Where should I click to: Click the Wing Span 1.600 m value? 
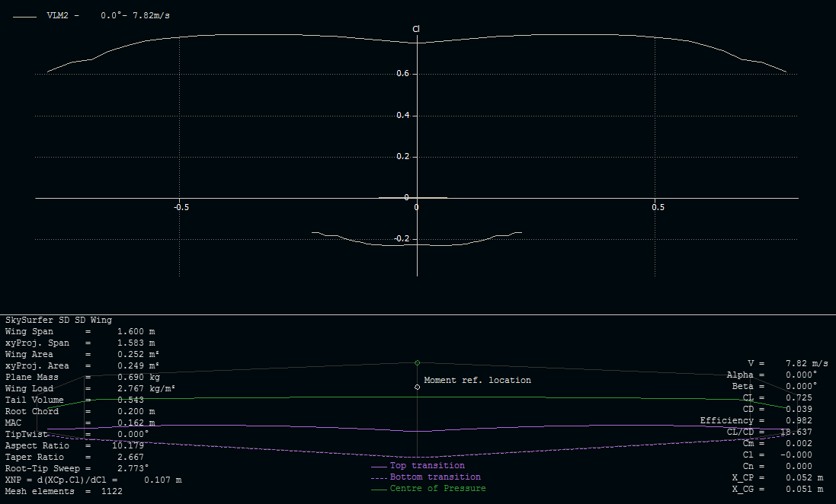(x=136, y=332)
